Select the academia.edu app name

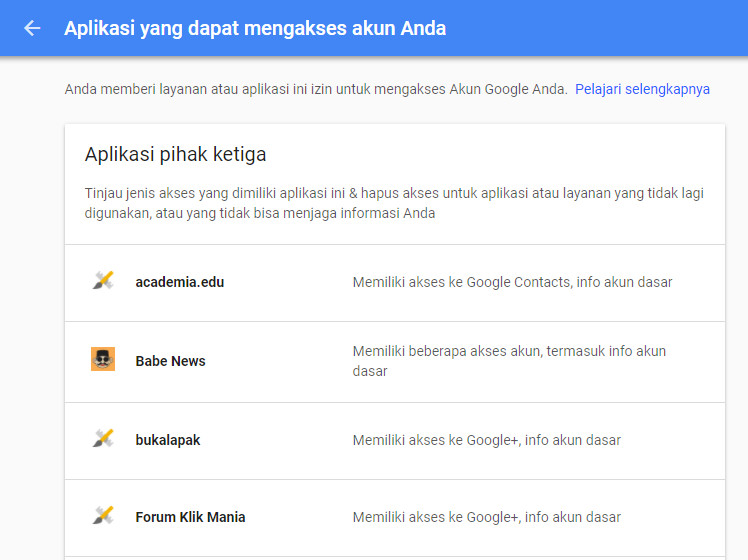(180, 282)
